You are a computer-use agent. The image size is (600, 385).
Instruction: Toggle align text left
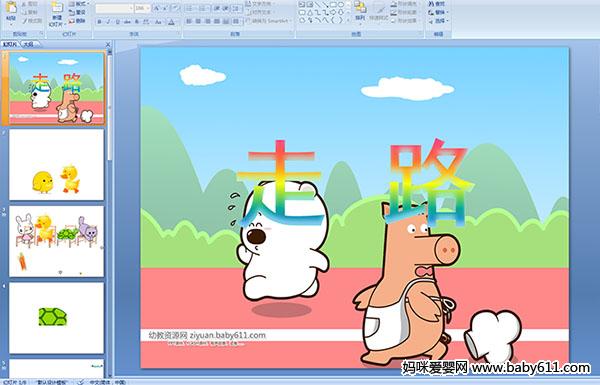189,21
